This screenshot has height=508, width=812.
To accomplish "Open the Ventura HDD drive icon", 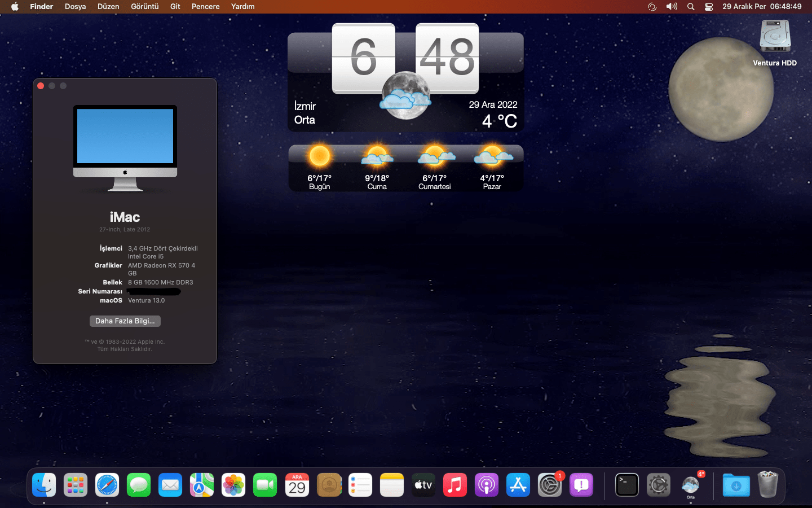I will click(775, 37).
